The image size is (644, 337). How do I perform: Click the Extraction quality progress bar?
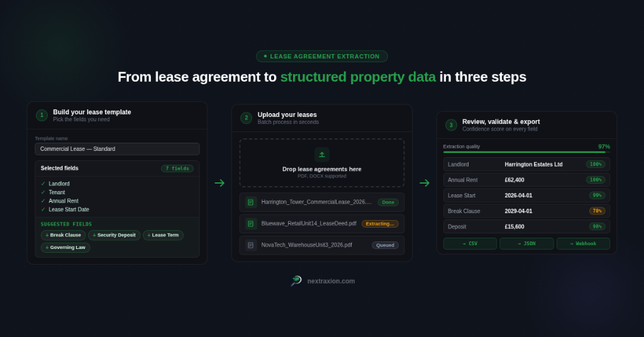point(526,152)
